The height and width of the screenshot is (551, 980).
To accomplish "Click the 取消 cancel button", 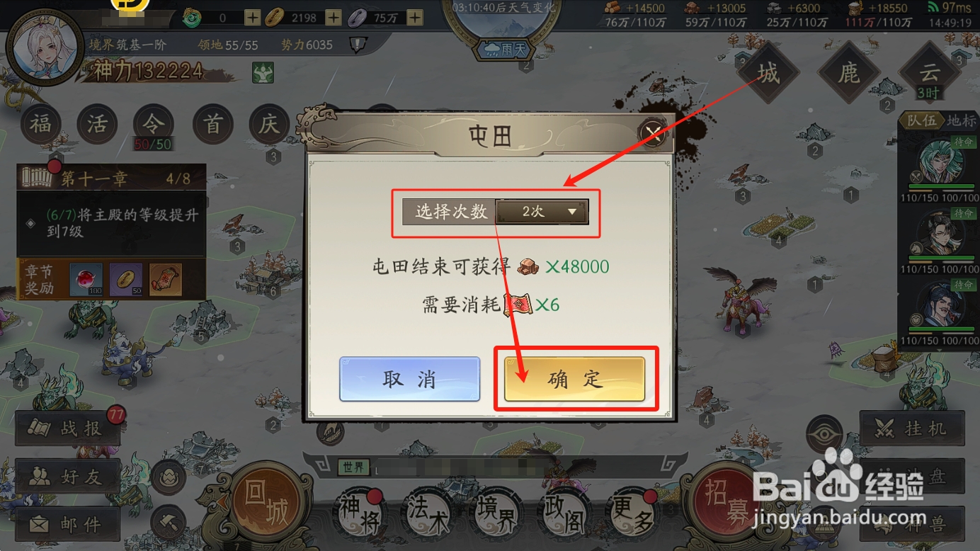I will [409, 380].
